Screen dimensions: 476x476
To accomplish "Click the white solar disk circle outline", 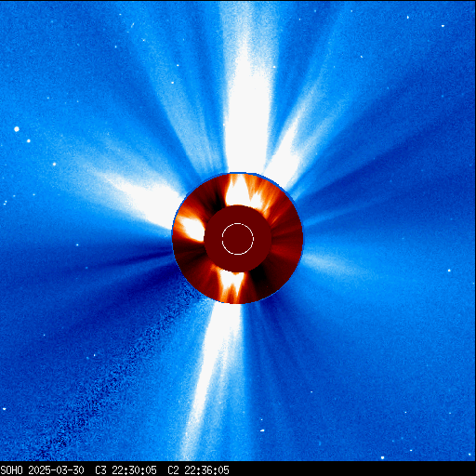I will pyautogui.click(x=238, y=239).
